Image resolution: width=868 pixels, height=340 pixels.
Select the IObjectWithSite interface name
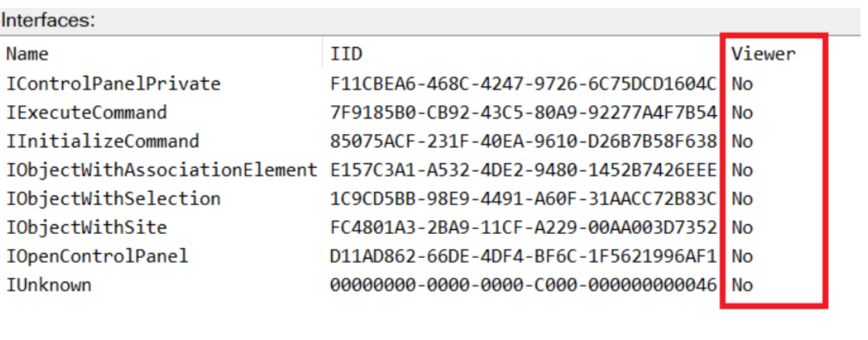click(x=86, y=228)
